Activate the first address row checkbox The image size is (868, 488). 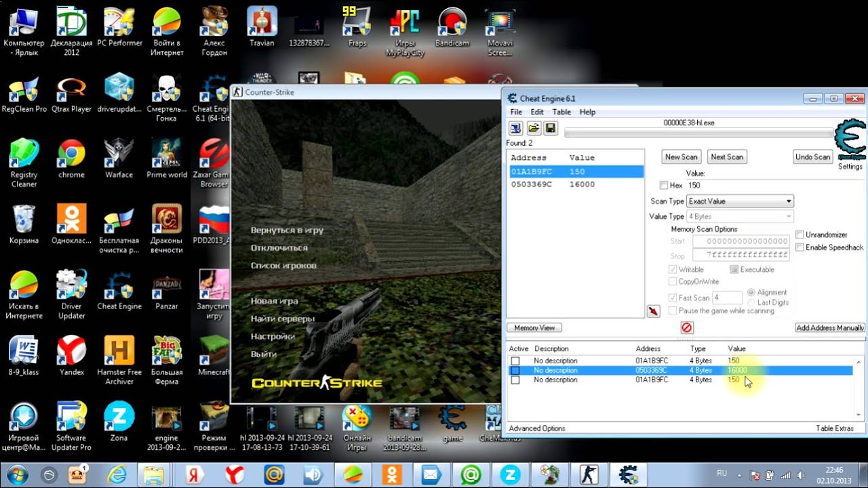tap(515, 361)
